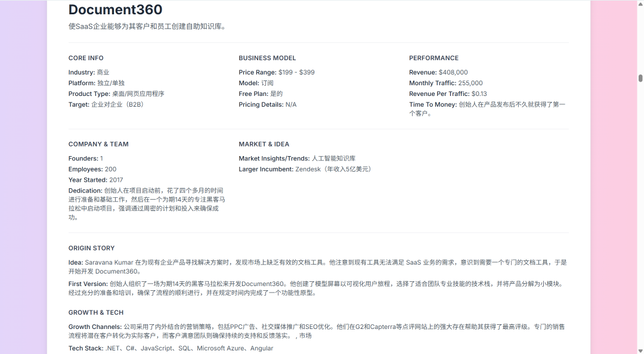Click the subtitle under Document360
This screenshot has width=644, height=354.
click(147, 26)
